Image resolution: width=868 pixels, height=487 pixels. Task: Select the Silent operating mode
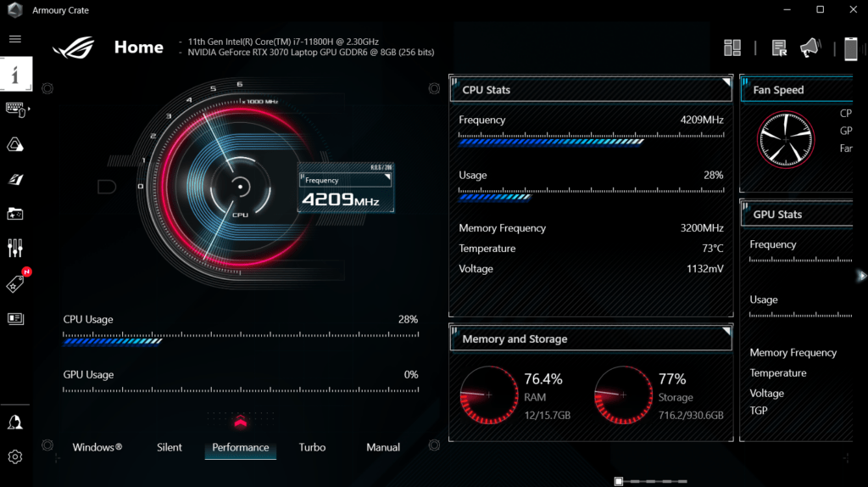pos(170,447)
